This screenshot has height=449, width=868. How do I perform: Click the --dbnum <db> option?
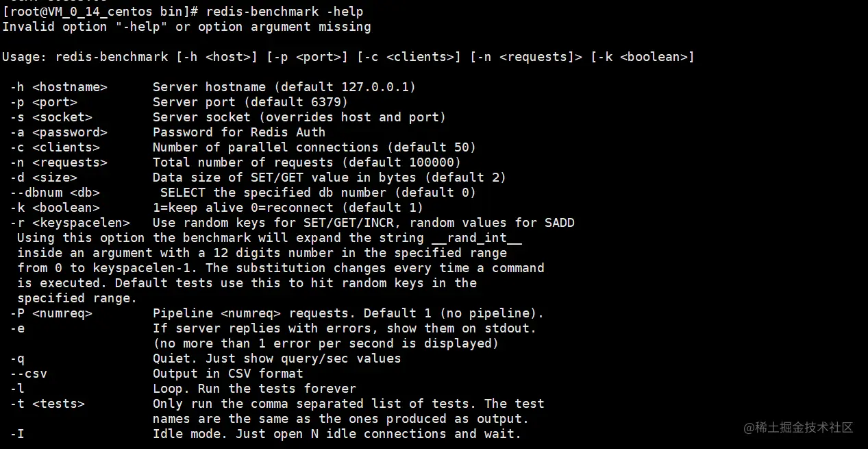[x=55, y=193]
